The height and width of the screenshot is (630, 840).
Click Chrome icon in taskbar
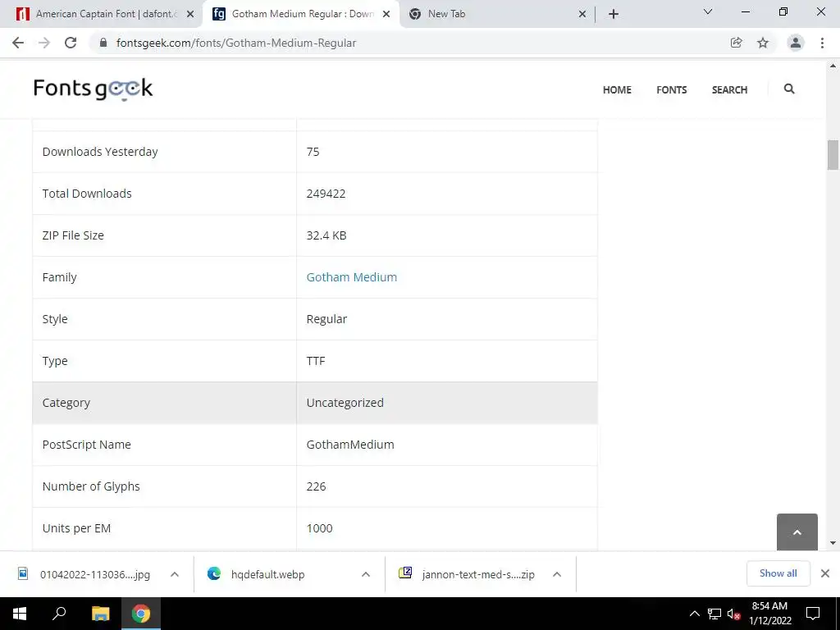(141, 614)
